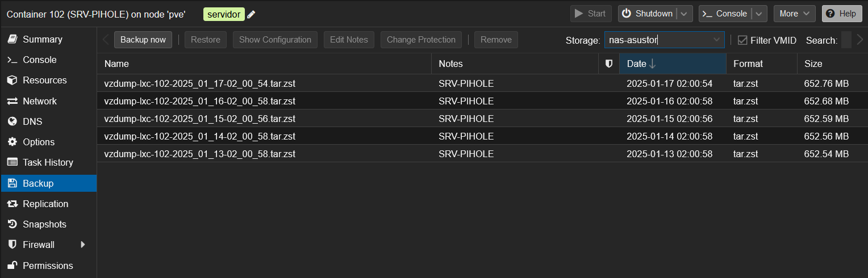The width and height of the screenshot is (868, 278).
Task: Open the Summary section in the sidebar
Action: [x=42, y=39]
